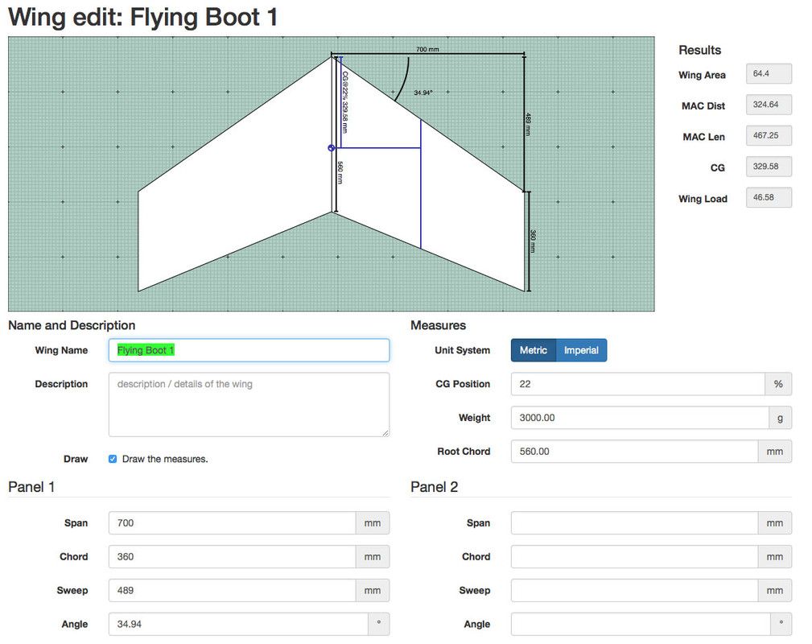Click the Measures heading
This screenshot has width=812, height=644.
(x=438, y=325)
